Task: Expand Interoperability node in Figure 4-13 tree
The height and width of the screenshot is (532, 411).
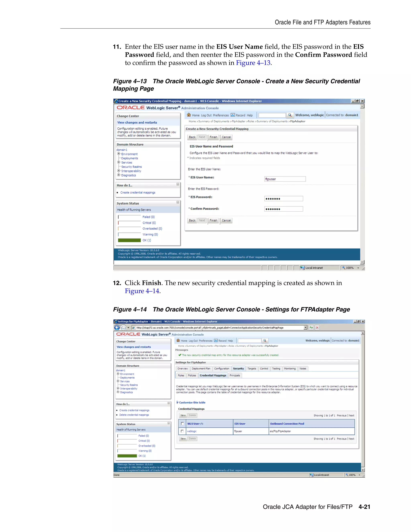Action: click(119, 171)
